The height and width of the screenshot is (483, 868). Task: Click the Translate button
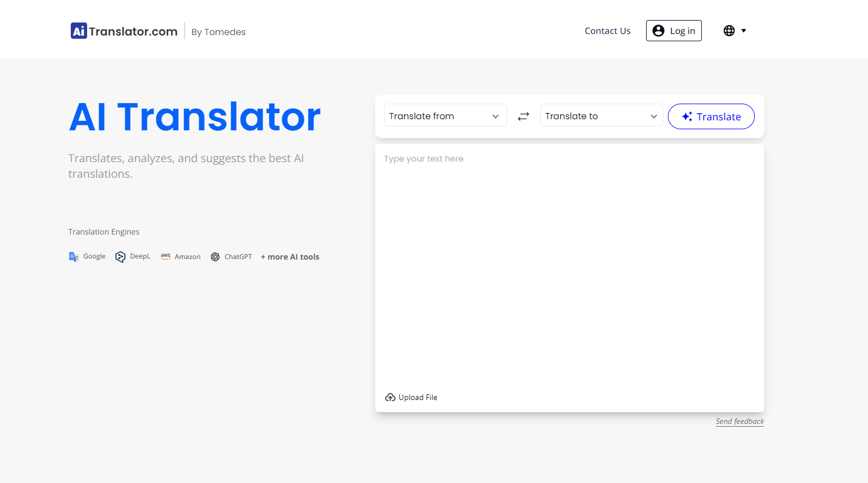click(x=711, y=116)
